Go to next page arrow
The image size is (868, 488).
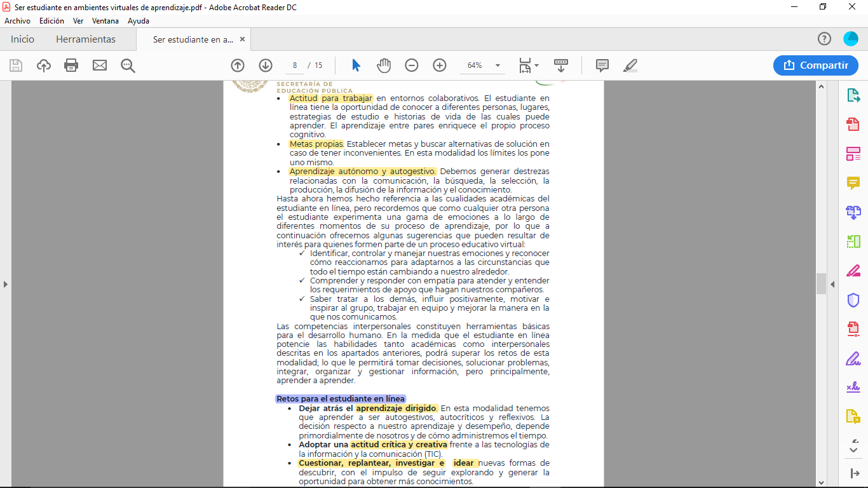pyautogui.click(x=266, y=65)
